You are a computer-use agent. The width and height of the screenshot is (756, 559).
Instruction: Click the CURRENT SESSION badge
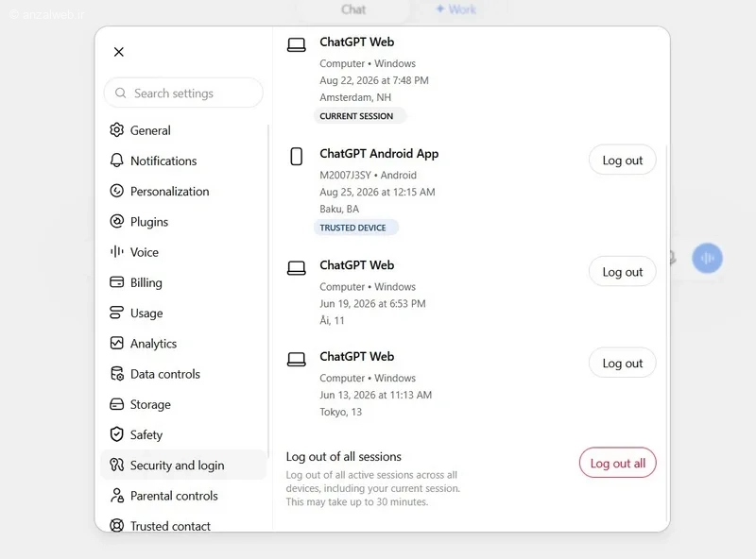tap(359, 115)
